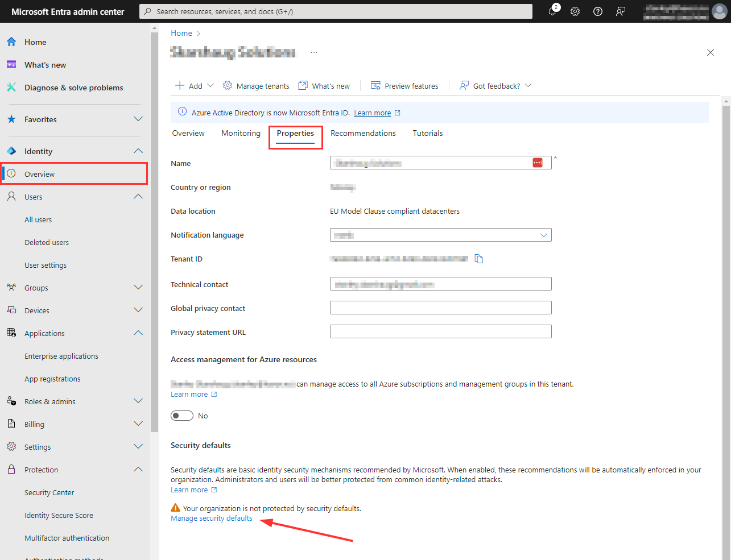Open Security Center in sidebar
The image size is (731, 560).
49,492
